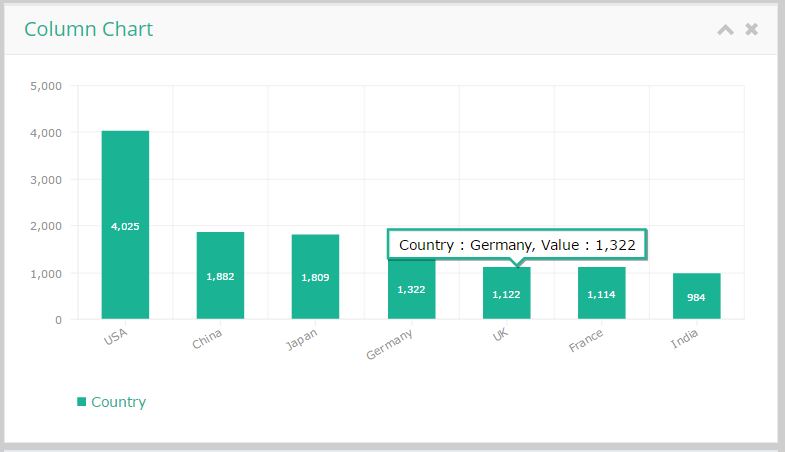Click the India bar labeled 984
The image size is (785, 452).
(697, 296)
